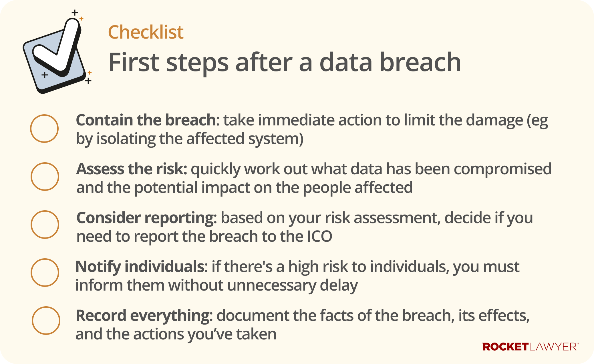Select the title First steps after a data breach

284,62
